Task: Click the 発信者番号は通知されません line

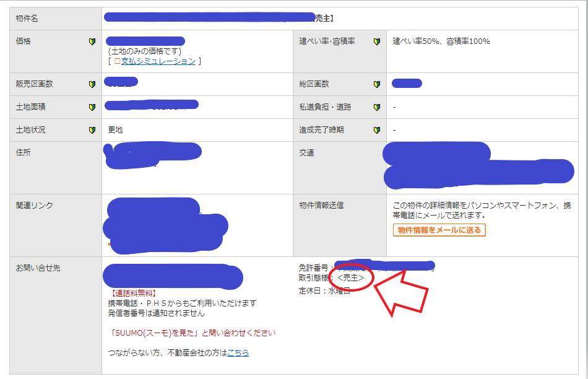Action: click(157, 313)
